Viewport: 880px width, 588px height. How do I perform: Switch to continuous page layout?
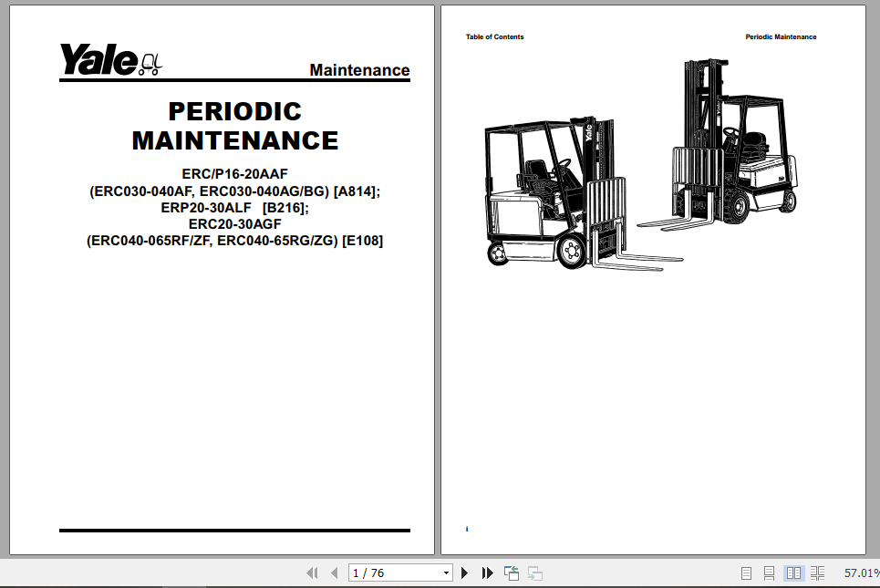tap(769, 573)
